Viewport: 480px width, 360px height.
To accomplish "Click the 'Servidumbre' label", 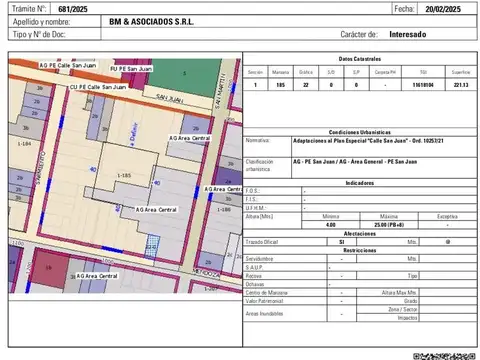I will pyautogui.click(x=259, y=259).
